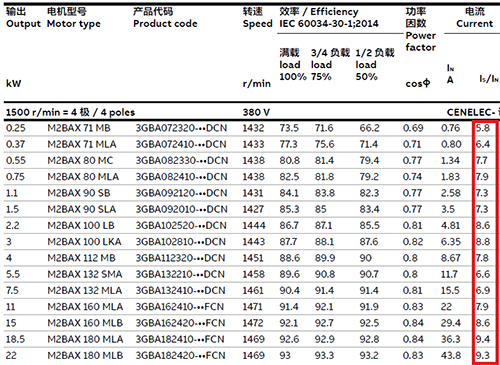Click Is/In value 5.8 in highlighted column
500x365 pixels.
483,128
